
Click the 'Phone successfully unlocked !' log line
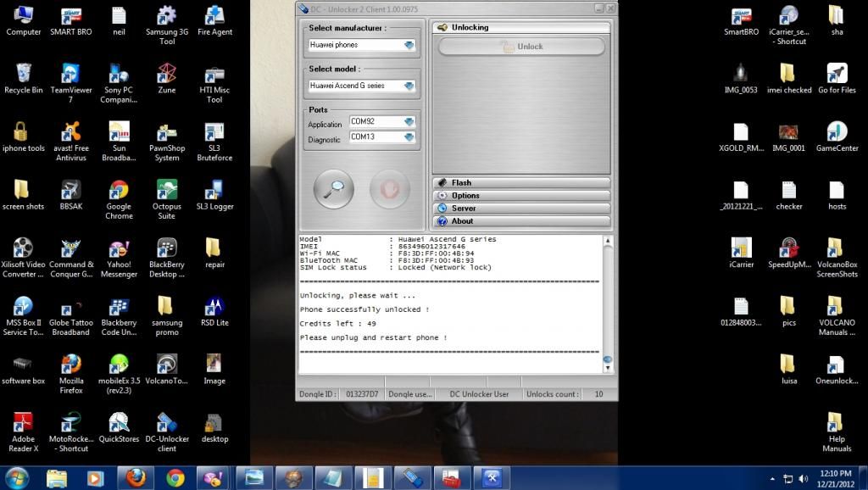pos(364,309)
